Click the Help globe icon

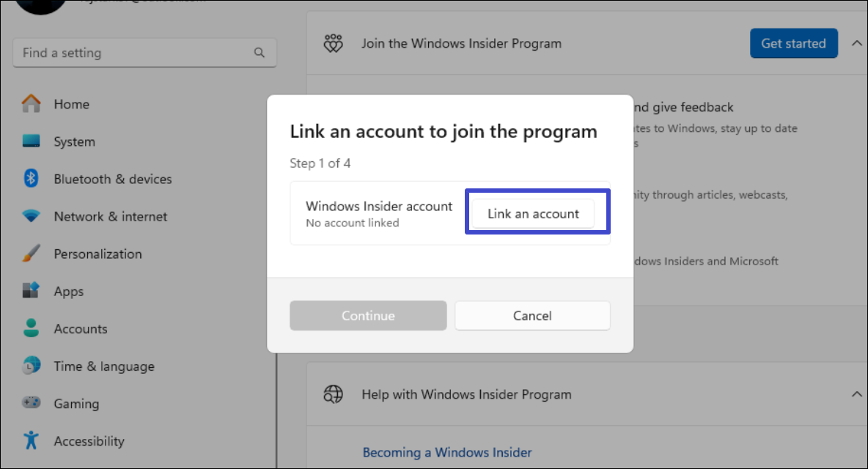334,394
